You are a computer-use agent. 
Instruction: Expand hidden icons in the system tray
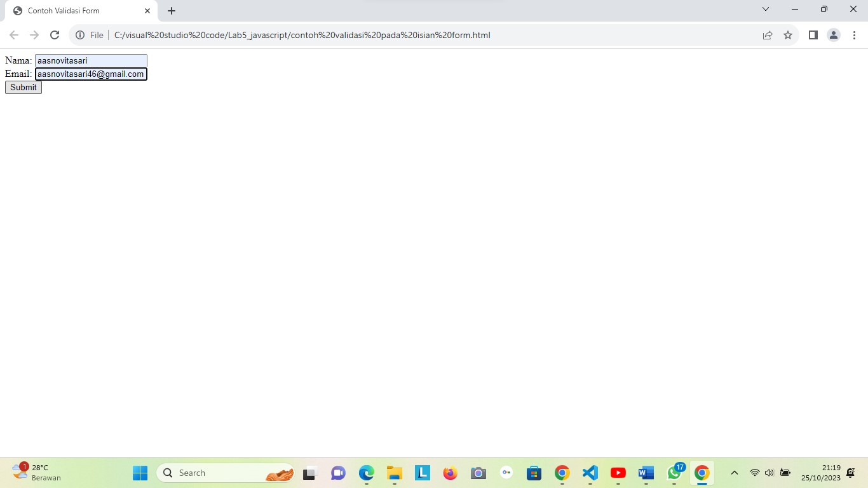click(734, 473)
